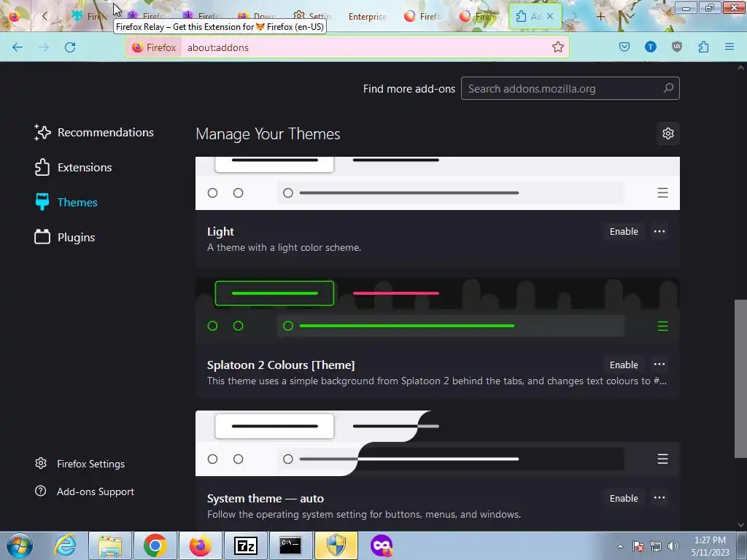Open the Windows Start menu

pyautogui.click(x=20, y=545)
